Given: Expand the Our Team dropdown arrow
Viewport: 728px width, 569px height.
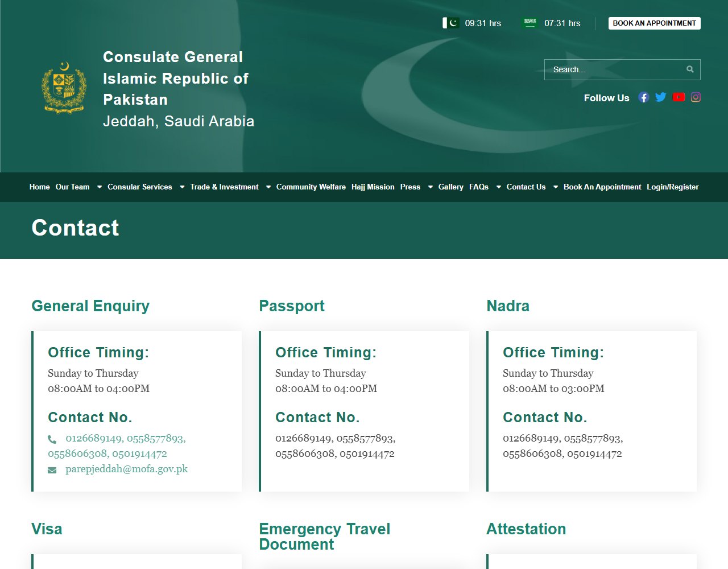Looking at the screenshot, I should pyautogui.click(x=99, y=187).
